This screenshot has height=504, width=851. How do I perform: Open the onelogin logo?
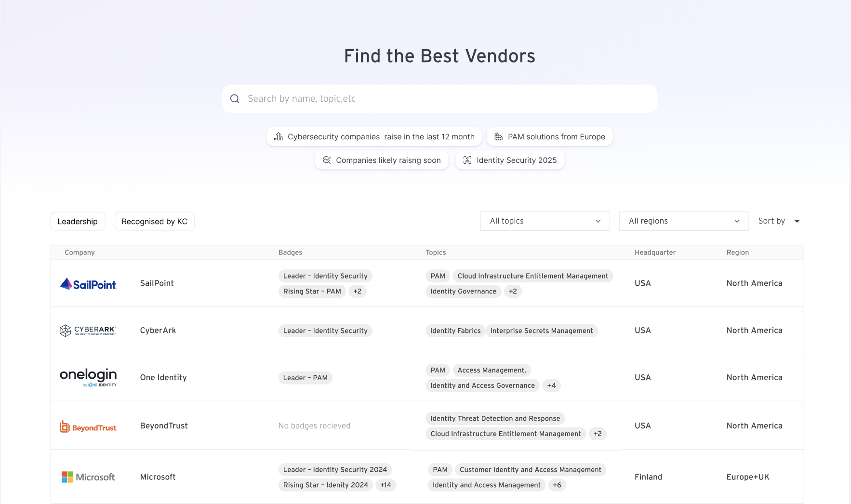[88, 377]
